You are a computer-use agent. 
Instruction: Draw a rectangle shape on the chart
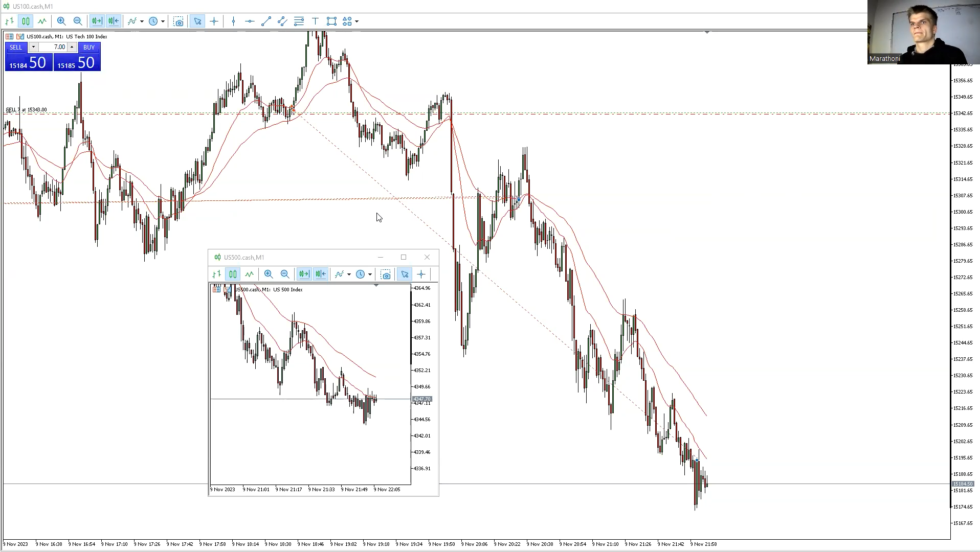pos(331,21)
